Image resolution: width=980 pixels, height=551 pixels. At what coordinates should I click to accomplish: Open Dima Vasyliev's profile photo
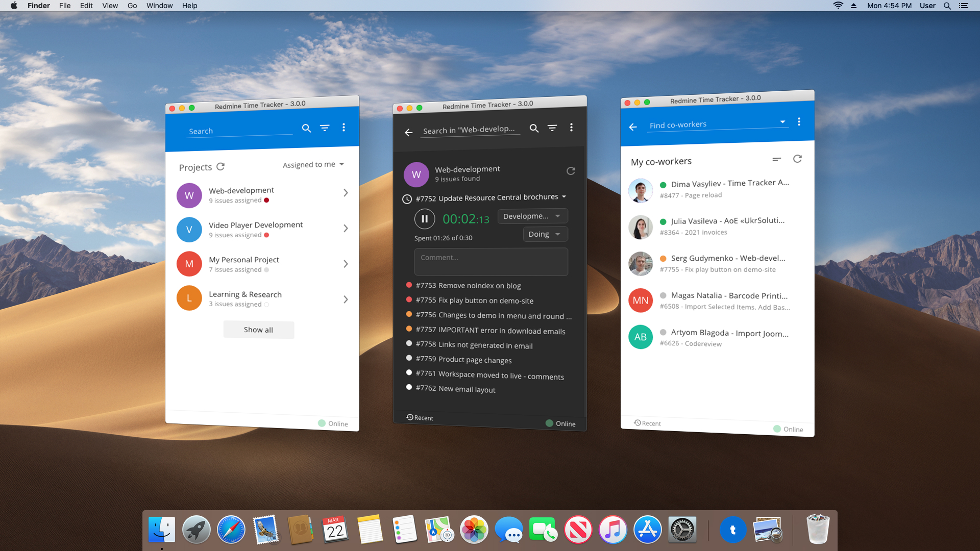click(x=641, y=190)
